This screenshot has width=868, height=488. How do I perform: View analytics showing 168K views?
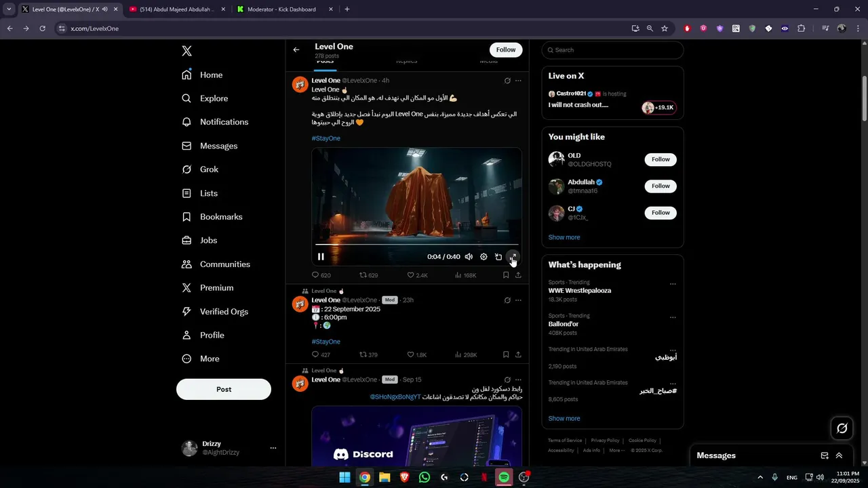[465, 275]
